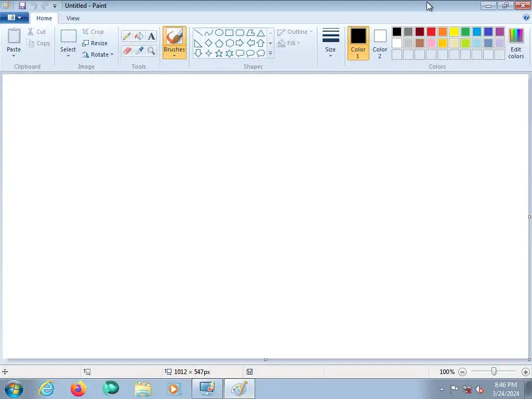Choose the Polygon shape
Viewport: 532px width, 399px height.
click(250, 33)
